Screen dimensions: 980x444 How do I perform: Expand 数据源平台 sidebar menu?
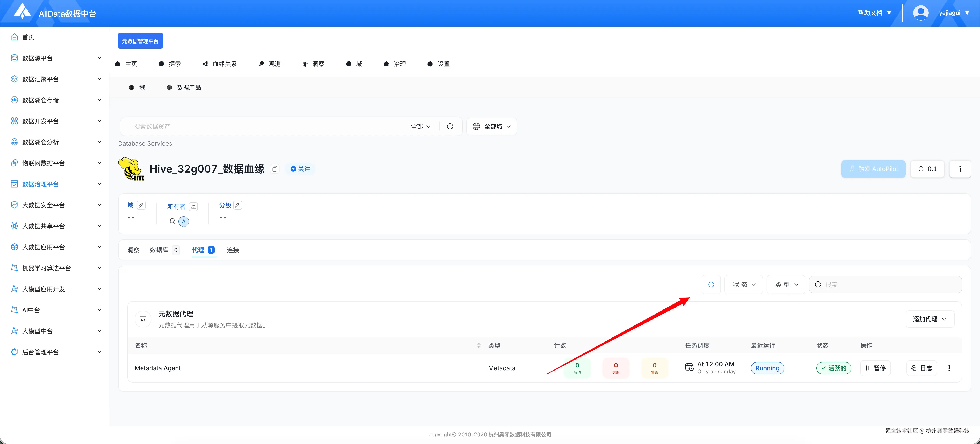click(99, 58)
